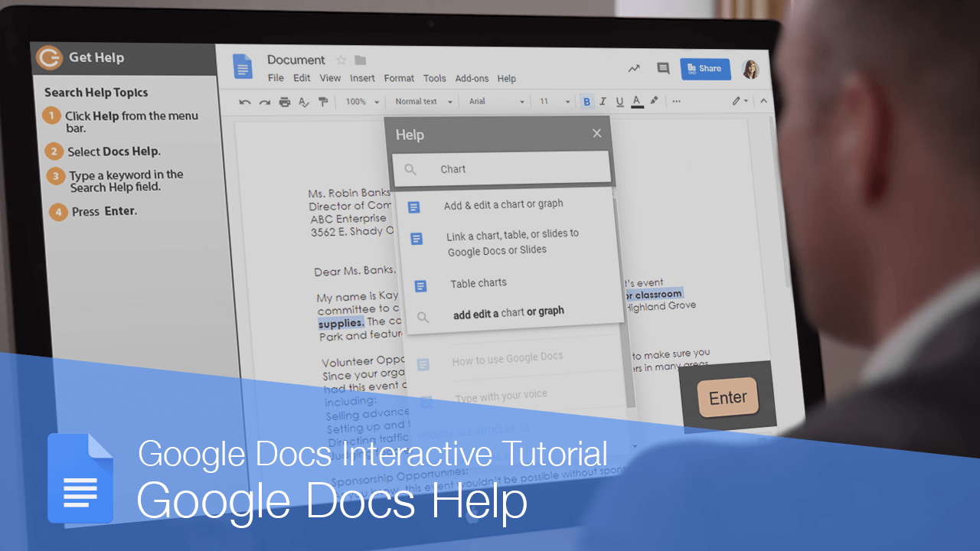Open Spelling and grammar check icon
The width and height of the screenshot is (980, 551).
[304, 101]
